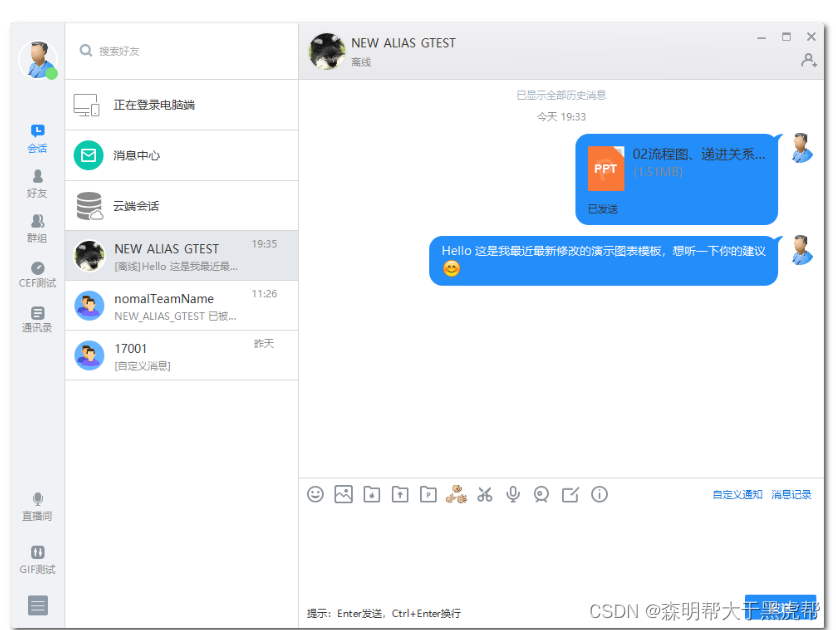836x630 pixels.
Task: Open the PPT file attachment message
Action: click(x=676, y=179)
